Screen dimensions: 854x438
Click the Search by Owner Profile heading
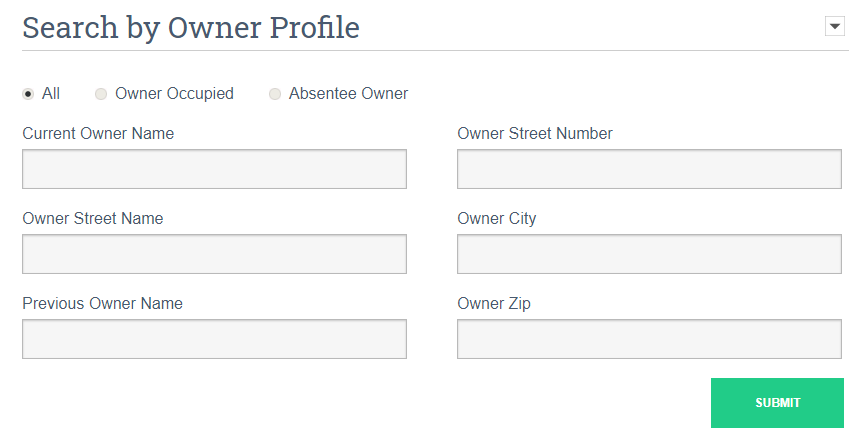pyautogui.click(x=191, y=27)
